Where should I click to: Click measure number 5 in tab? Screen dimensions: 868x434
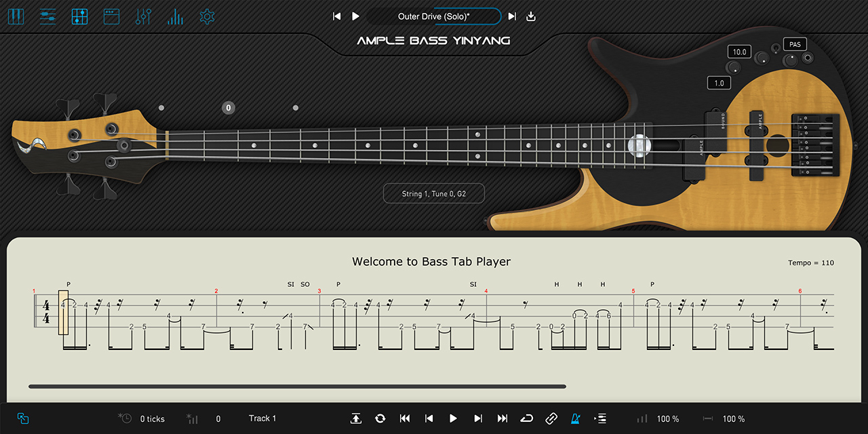(x=633, y=291)
